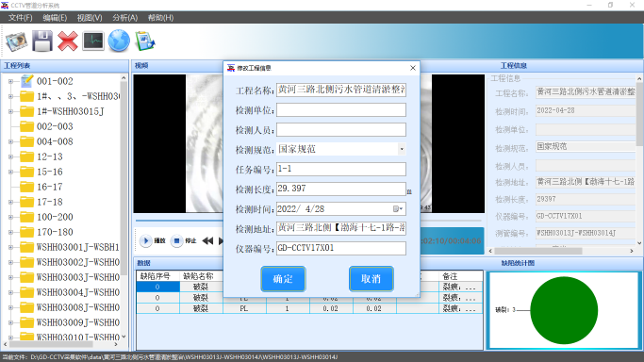The height and width of the screenshot is (362, 644).
Task: Open the 分析(A) menu
Action: pos(124,18)
